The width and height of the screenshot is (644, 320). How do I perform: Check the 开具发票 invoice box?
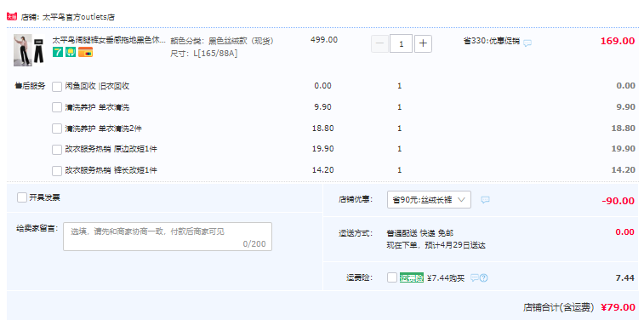(22, 197)
